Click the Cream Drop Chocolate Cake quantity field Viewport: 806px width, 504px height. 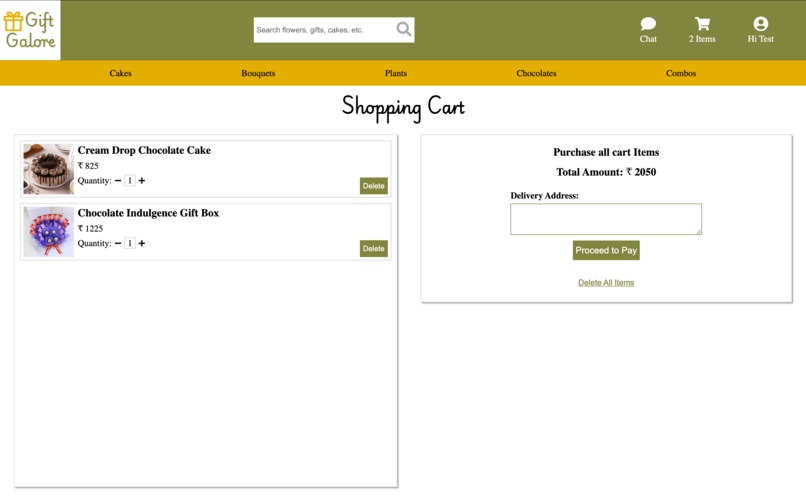click(130, 181)
